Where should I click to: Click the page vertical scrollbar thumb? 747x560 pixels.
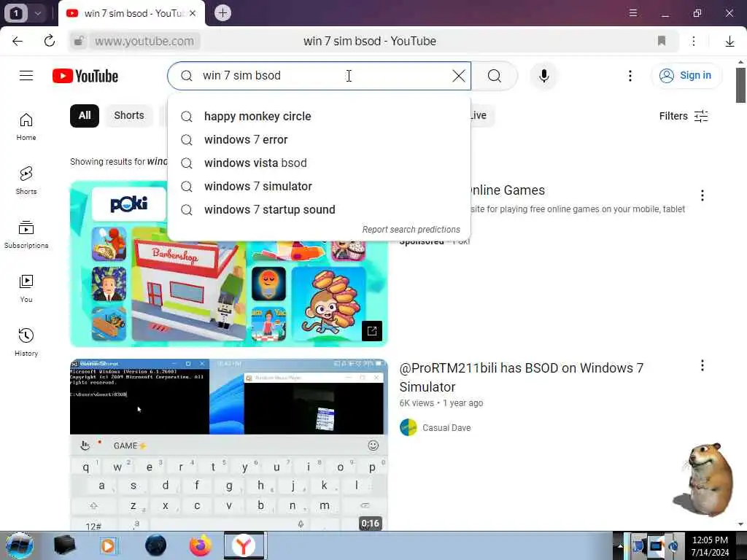click(740, 85)
